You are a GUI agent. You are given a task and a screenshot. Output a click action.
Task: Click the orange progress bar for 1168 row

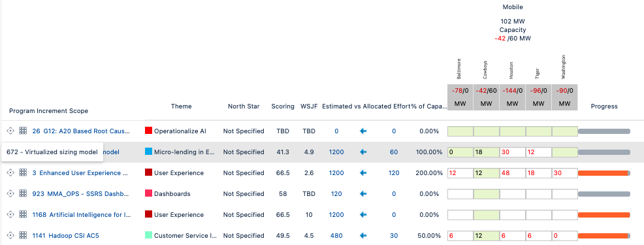click(604, 214)
